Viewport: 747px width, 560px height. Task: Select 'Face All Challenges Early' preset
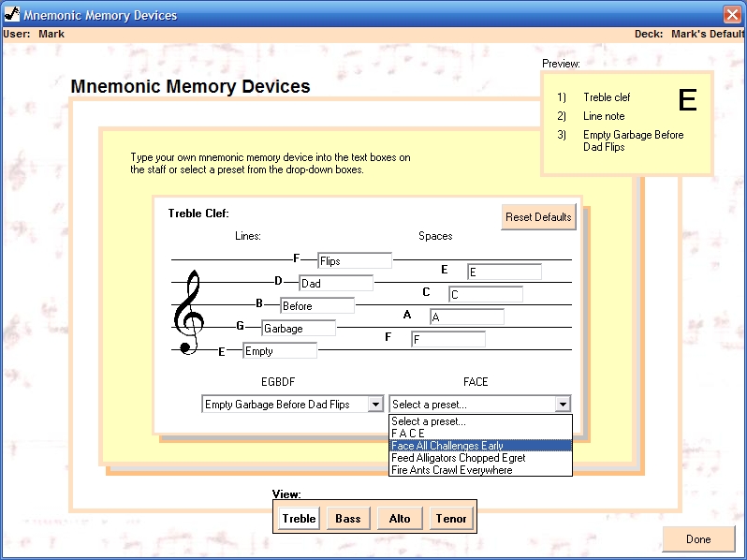pyautogui.click(x=480, y=446)
